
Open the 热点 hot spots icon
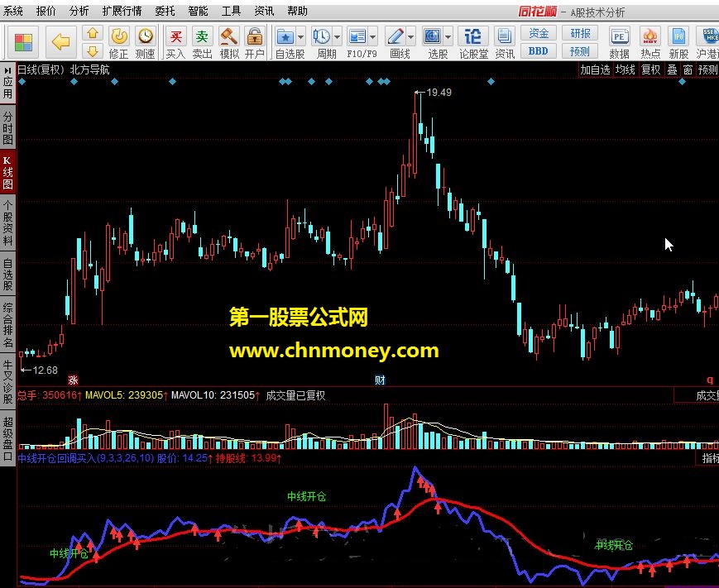pyautogui.click(x=650, y=43)
